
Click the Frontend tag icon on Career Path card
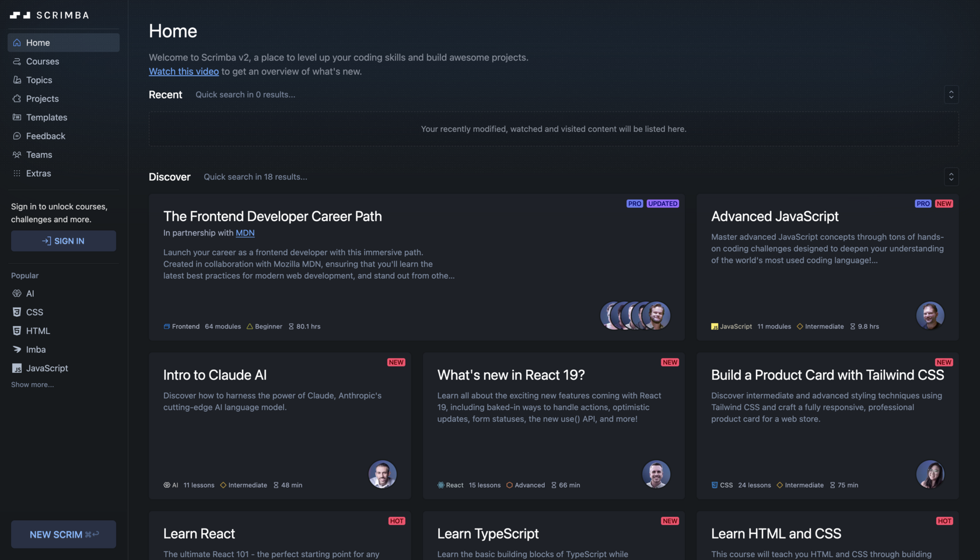167,327
